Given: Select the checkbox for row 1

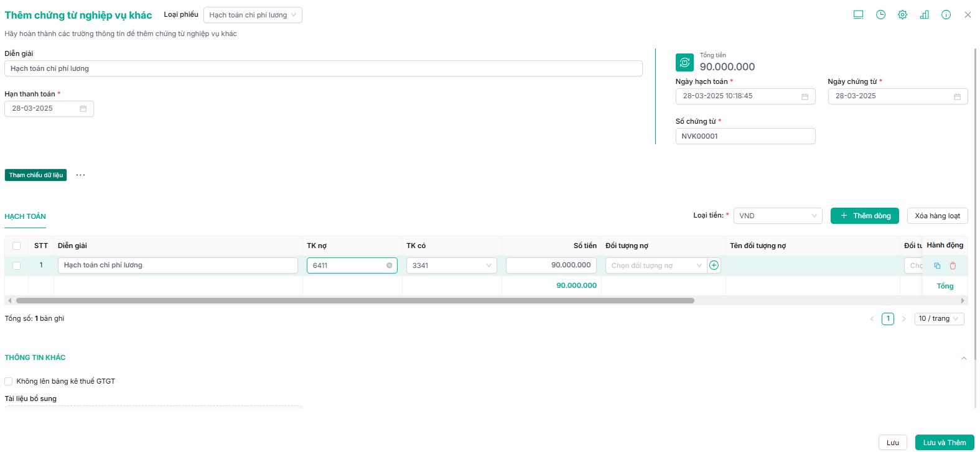Looking at the screenshot, I should click(x=17, y=265).
